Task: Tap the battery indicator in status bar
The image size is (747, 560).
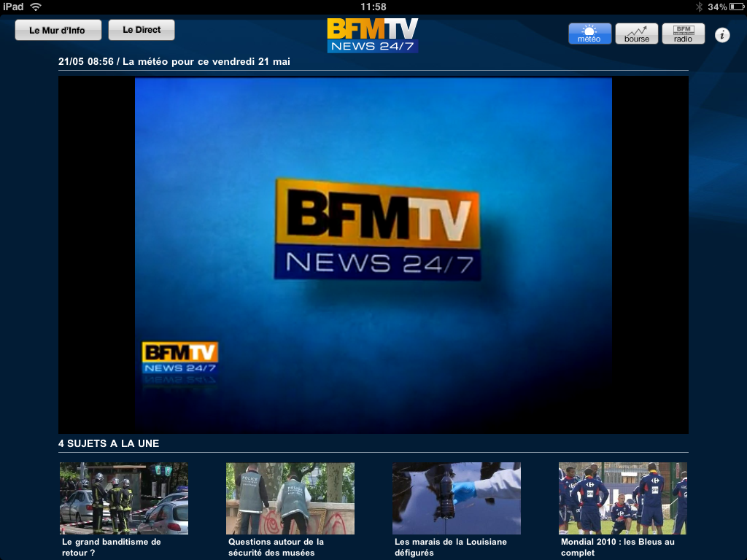Action: [x=736, y=7]
